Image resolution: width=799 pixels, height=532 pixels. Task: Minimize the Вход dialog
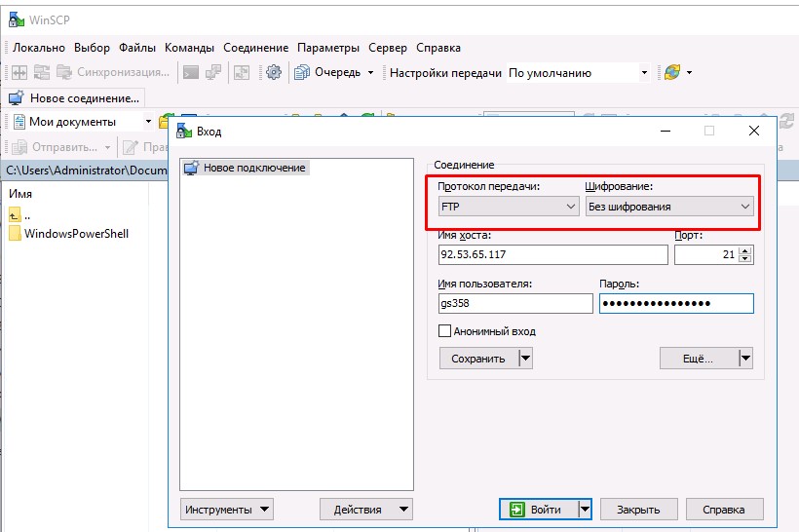[665, 131]
